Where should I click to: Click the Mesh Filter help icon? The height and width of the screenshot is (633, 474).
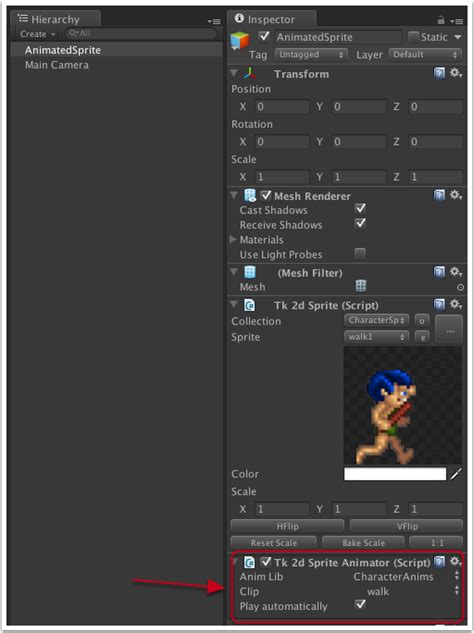pos(439,272)
